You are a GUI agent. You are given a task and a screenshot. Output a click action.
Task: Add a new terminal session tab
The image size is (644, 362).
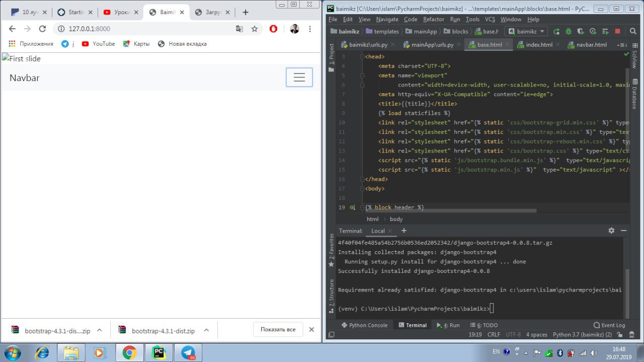click(x=404, y=231)
